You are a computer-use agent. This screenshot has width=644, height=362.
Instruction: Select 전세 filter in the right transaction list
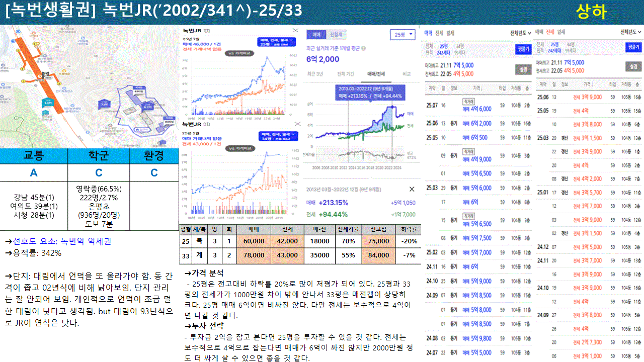[550, 32]
